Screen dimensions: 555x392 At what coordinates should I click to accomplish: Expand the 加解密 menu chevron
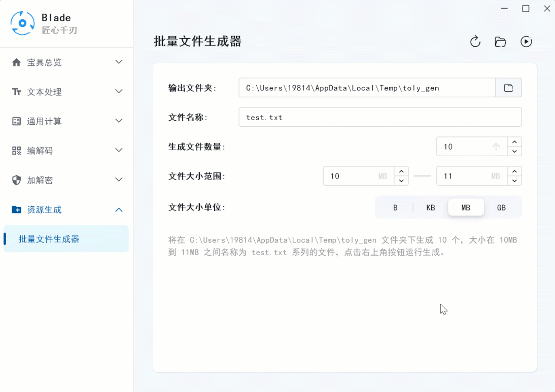[119, 180]
